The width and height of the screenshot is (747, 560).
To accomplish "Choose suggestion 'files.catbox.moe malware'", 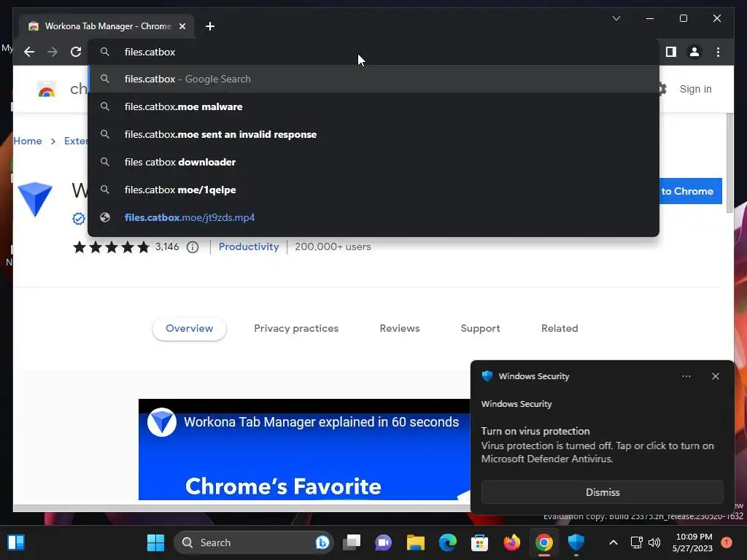I will [373, 106].
